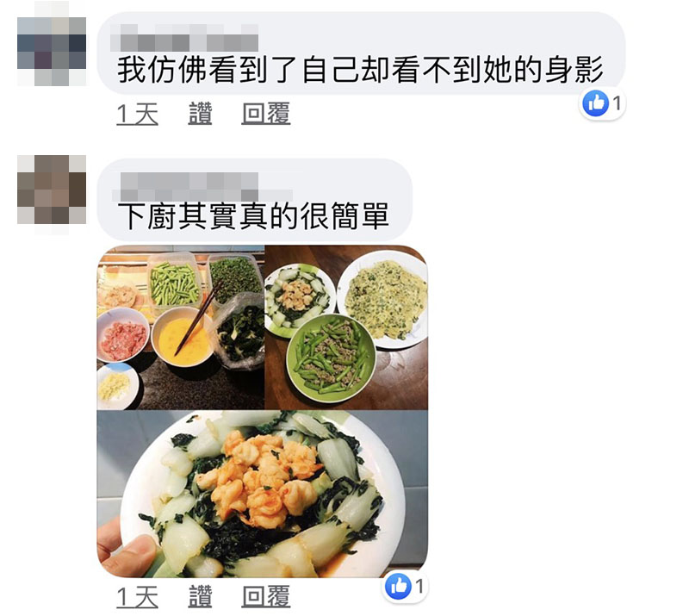This screenshot has width=689, height=616.
Task: Reply to the first comment via 回覆
Action: point(266,114)
